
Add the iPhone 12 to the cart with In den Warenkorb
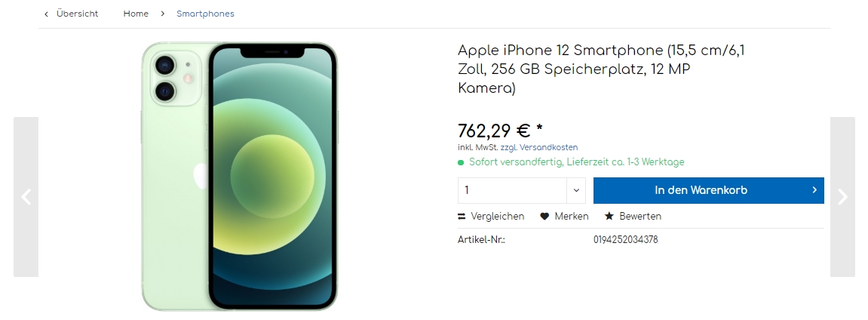pos(709,190)
